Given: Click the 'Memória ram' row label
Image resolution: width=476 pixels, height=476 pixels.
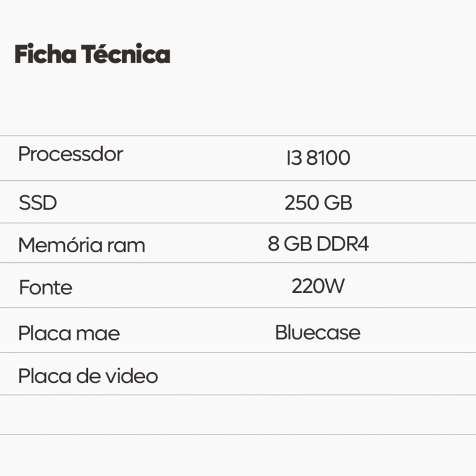Looking at the screenshot, I should click(81, 245).
